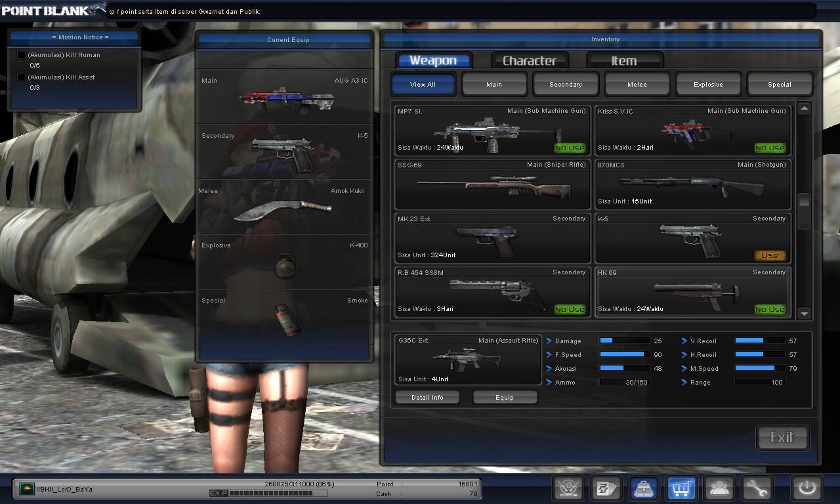Select the K-5 inventory card
This screenshot has height=504, width=840.
point(692,238)
